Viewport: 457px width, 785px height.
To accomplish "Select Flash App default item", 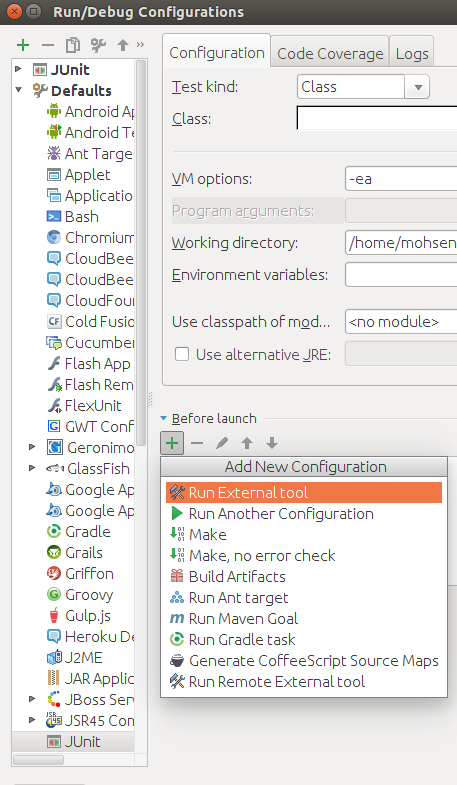I will (89, 363).
